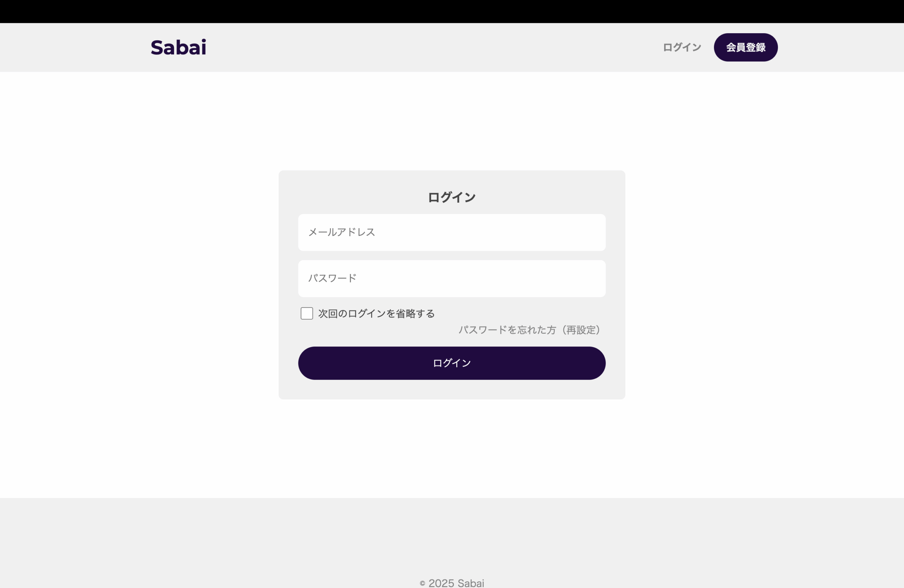Start password reset via 再設定 link

point(529,330)
